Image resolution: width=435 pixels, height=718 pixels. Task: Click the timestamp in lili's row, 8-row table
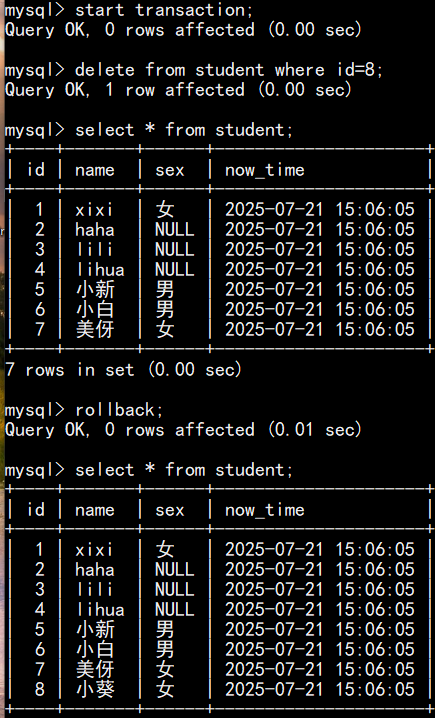point(320,589)
